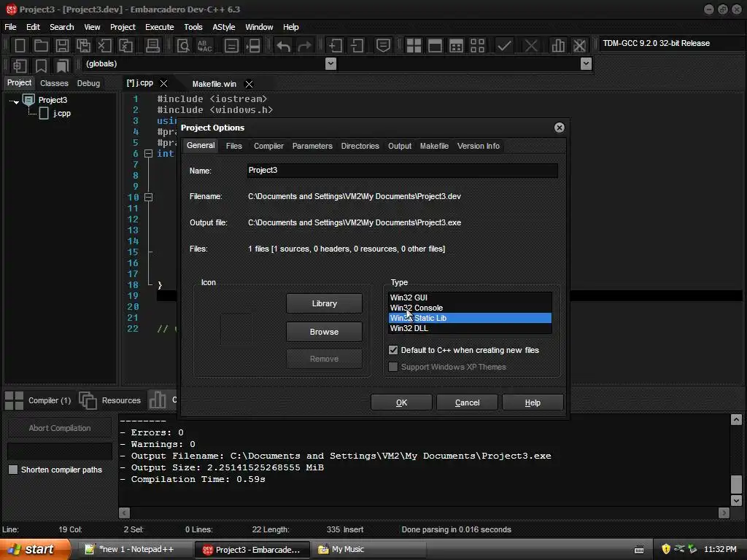Switch to the Compiler tab in Project Options
This screenshot has height=560, width=747.
coord(268,146)
